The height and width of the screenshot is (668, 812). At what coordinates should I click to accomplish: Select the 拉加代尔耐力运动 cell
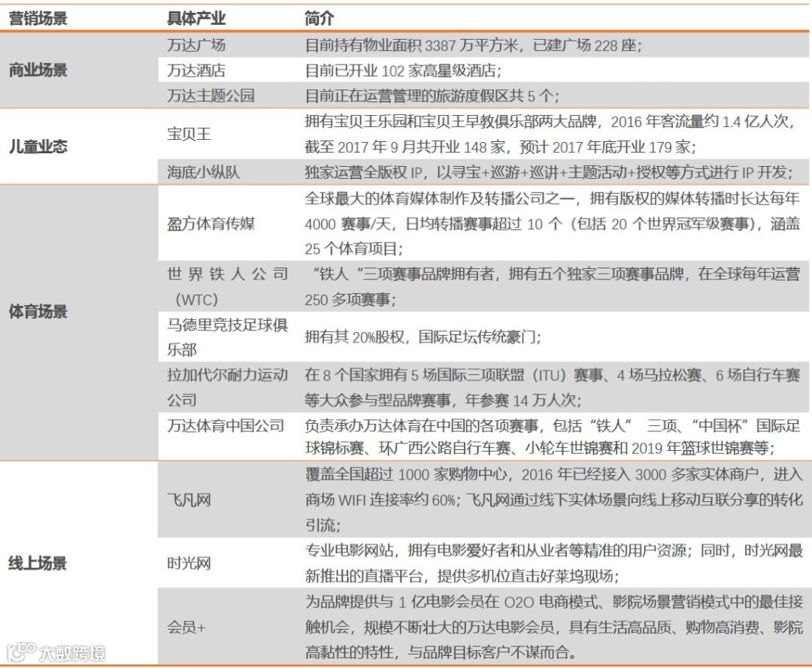click(227, 375)
